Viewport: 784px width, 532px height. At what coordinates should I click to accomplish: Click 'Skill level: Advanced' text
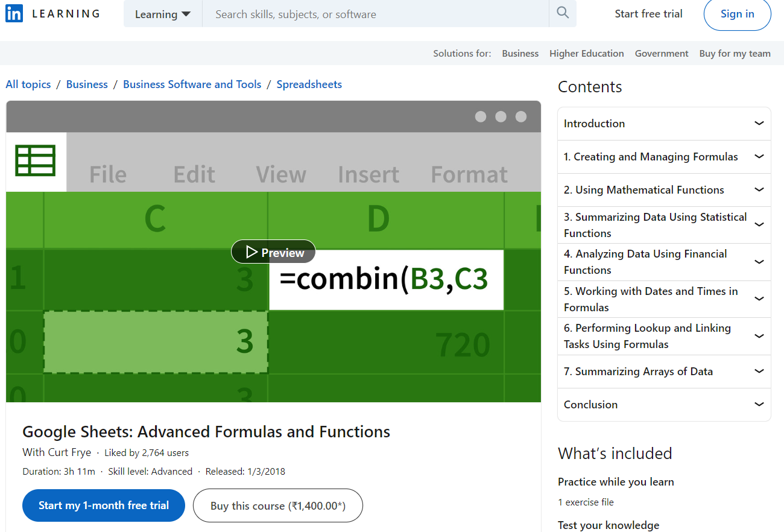click(150, 472)
